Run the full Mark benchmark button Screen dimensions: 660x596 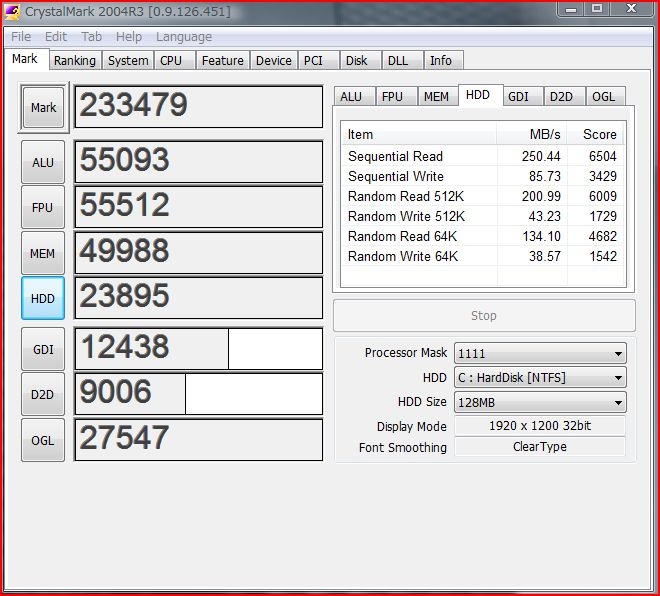[43, 107]
